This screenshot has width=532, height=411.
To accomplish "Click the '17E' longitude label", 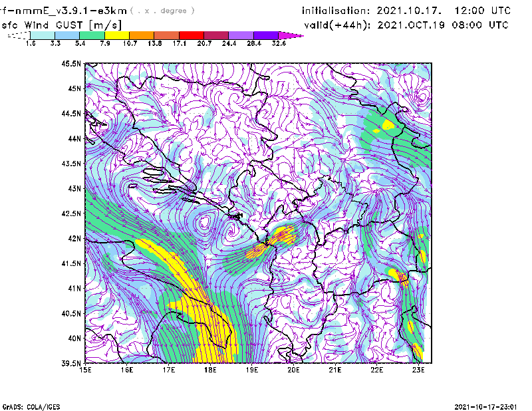I will (169, 370).
